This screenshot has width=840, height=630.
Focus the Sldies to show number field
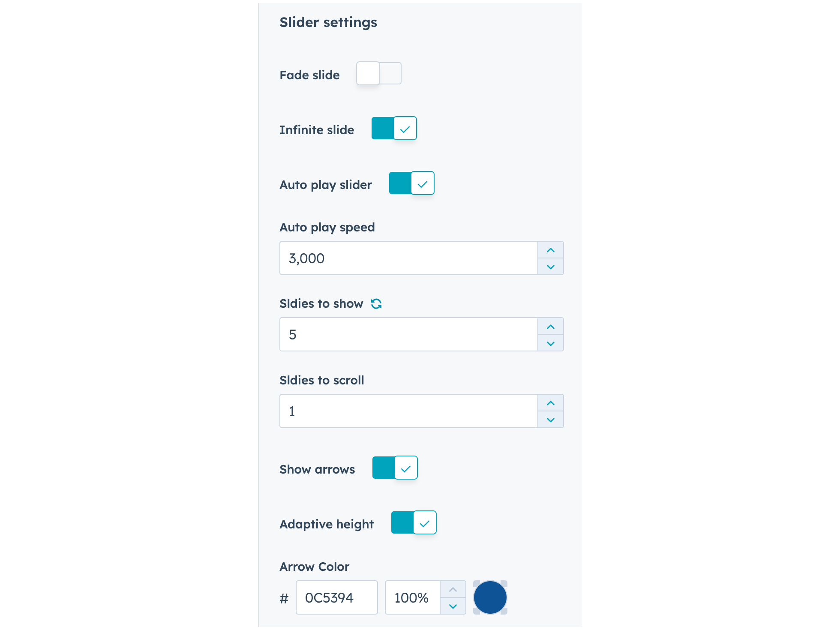tap(408, 334)
